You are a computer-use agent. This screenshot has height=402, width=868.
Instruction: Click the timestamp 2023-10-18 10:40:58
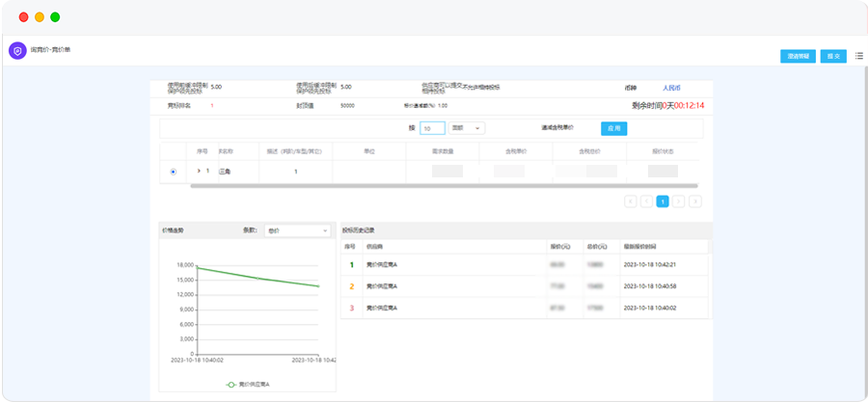point(650,286)
